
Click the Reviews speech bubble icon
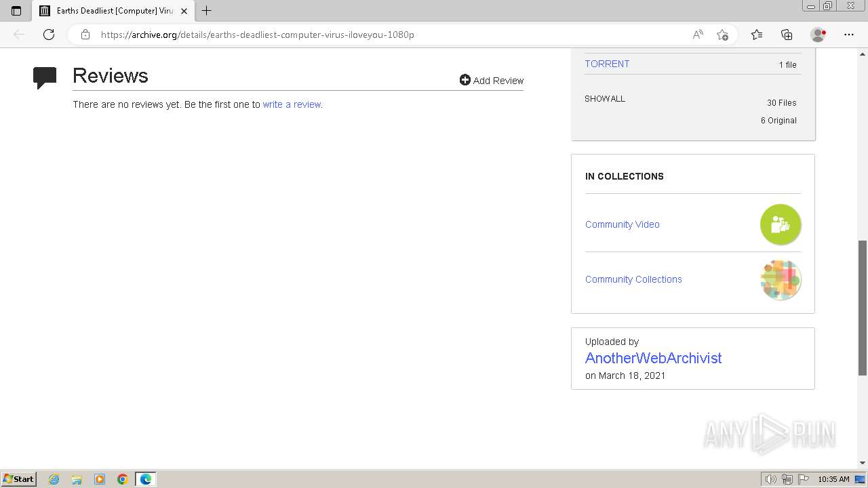point(45,78)
